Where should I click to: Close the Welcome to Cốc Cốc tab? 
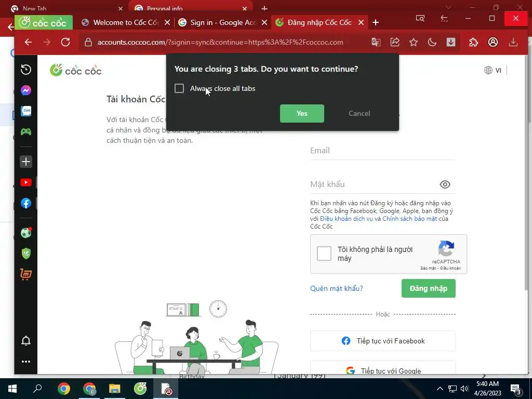pyautogui.click(x=167, y=22)
